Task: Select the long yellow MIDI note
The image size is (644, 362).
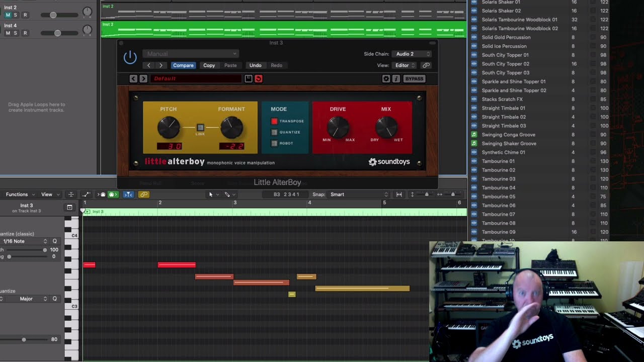Action: tap(362, 289)
